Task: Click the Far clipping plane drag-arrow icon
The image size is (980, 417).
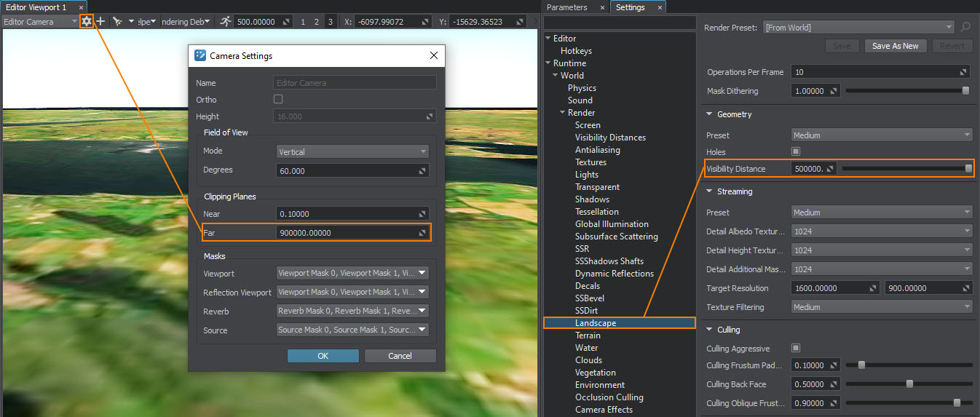Action: [422, 233]
